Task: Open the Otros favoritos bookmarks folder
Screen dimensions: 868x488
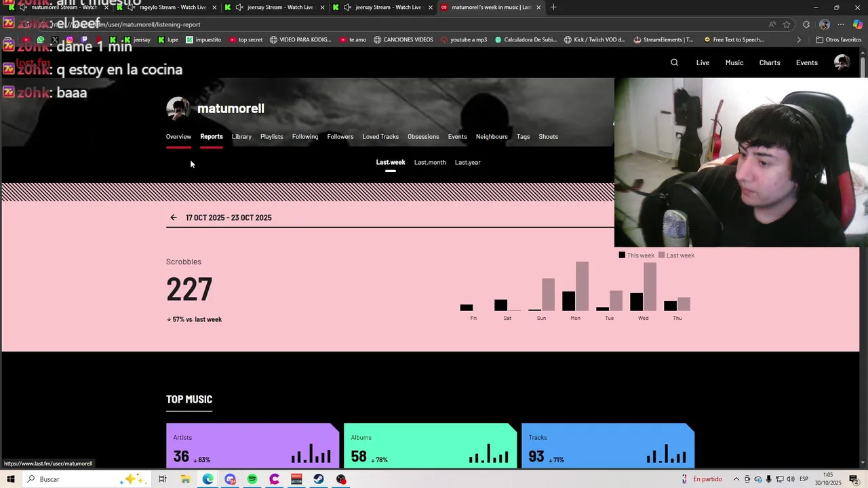Action: coord(838,40)
